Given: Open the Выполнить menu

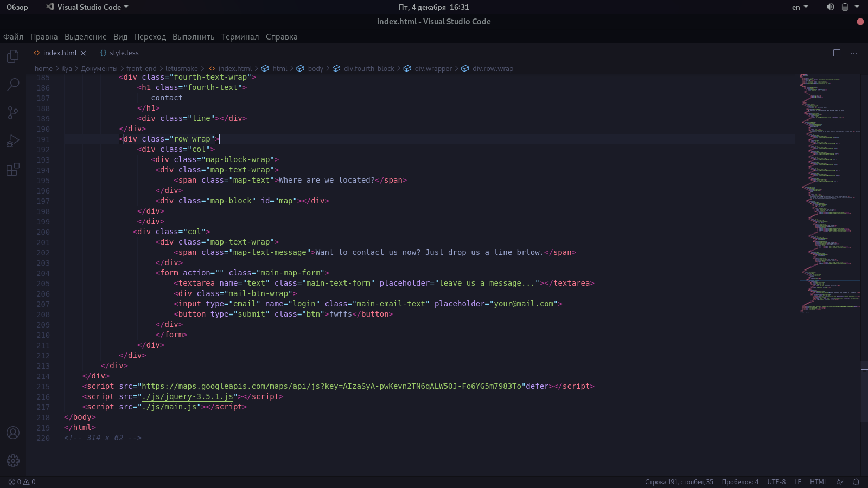Looking at the screenshot, I should [194, 37].
